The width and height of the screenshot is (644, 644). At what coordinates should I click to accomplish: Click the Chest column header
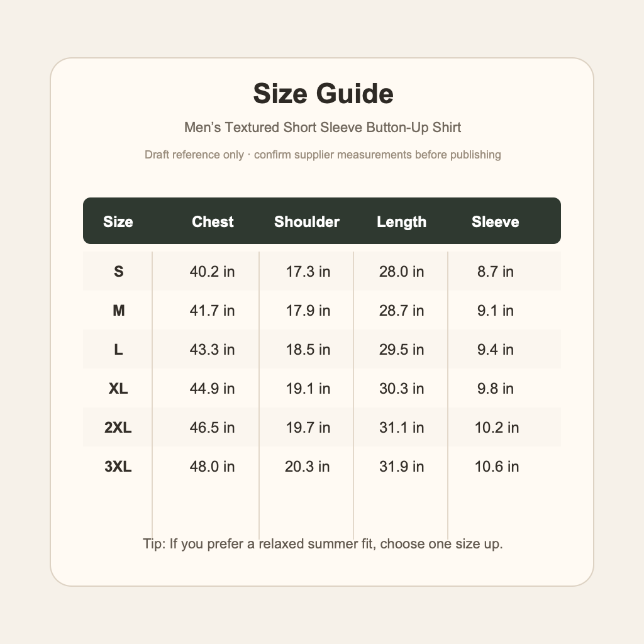pos(213,222)
